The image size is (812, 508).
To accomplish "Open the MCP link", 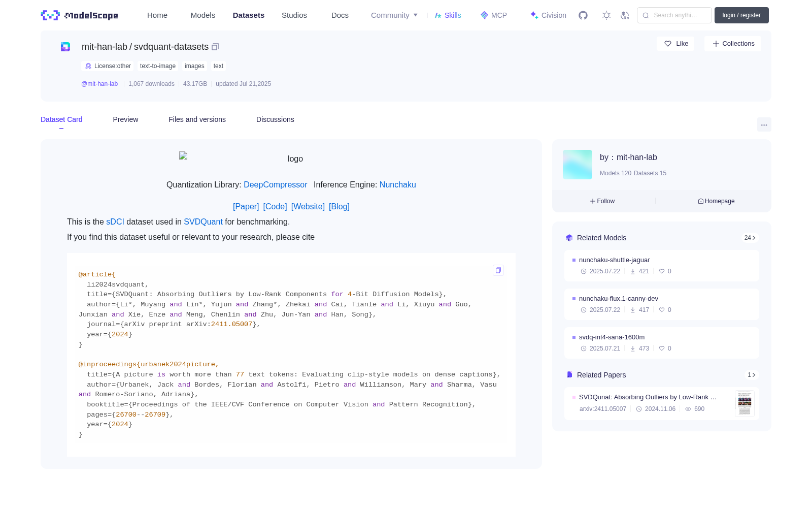I will coord(494,15).
